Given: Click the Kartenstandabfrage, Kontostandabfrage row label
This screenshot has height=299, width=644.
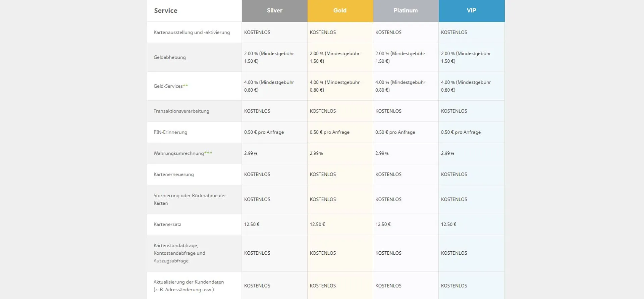Looking at the screenshot, I should tap(179, 253).
